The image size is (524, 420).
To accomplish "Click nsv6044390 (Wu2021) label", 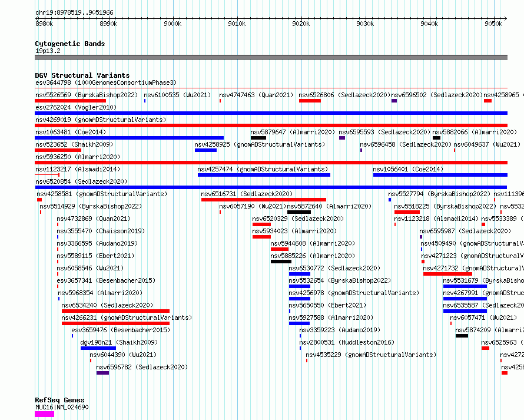I will click(123, 355).
